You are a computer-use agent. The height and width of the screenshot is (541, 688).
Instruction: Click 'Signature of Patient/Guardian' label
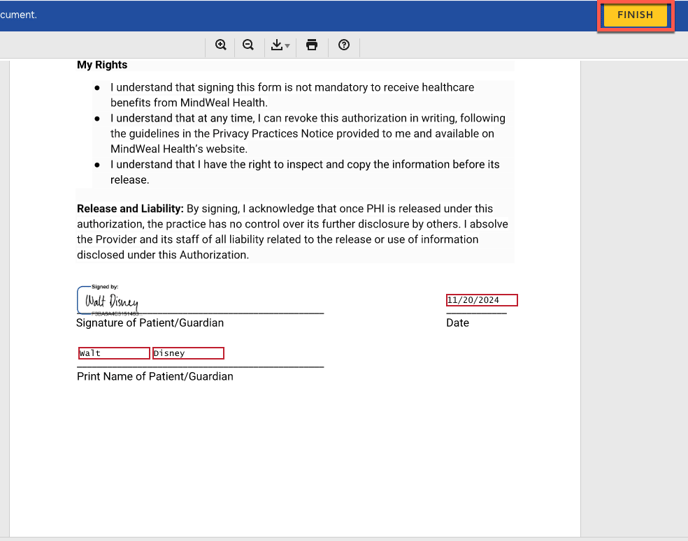(x=150, y=323)
